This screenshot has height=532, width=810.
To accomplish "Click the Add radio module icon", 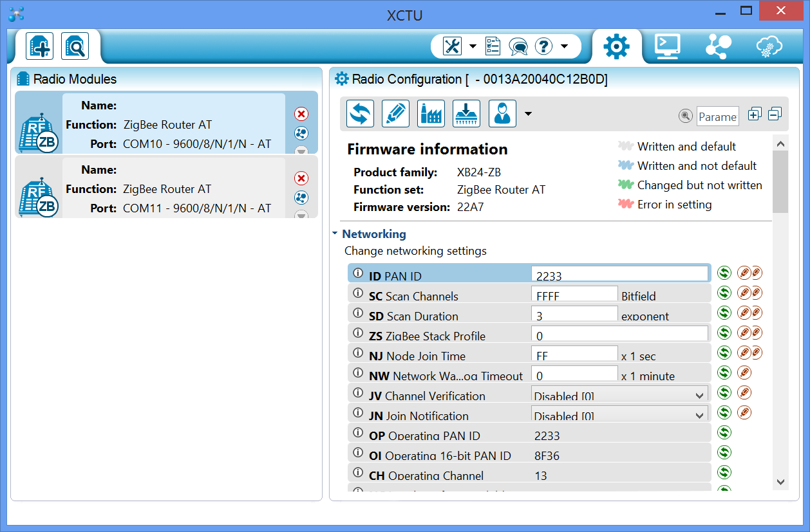I will pos(39,46).
